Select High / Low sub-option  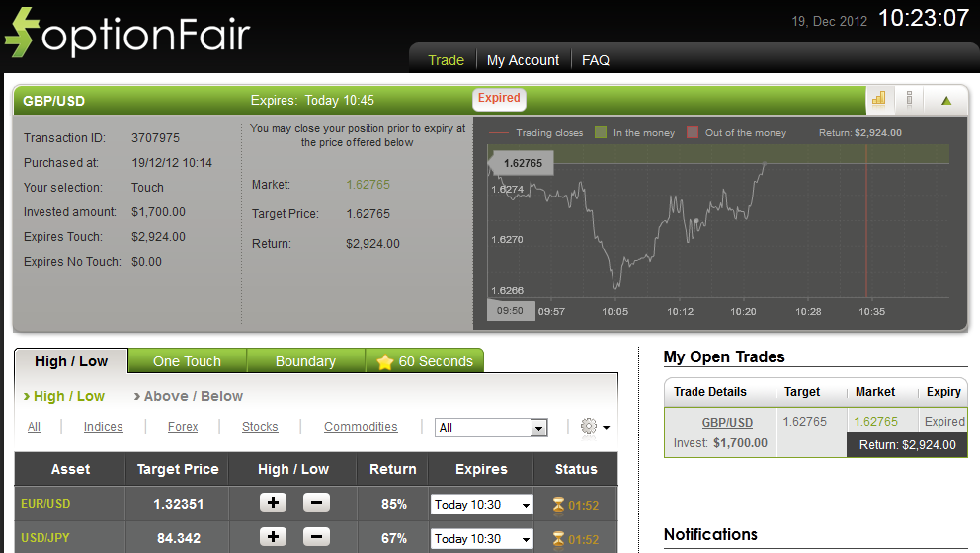[x=69, y=396]
